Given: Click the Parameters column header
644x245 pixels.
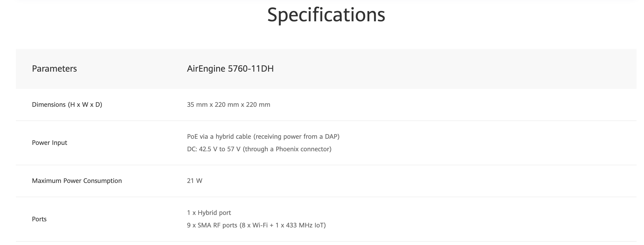Looking at the screenshot, I should pyautogui.click(x=54, y=69).
